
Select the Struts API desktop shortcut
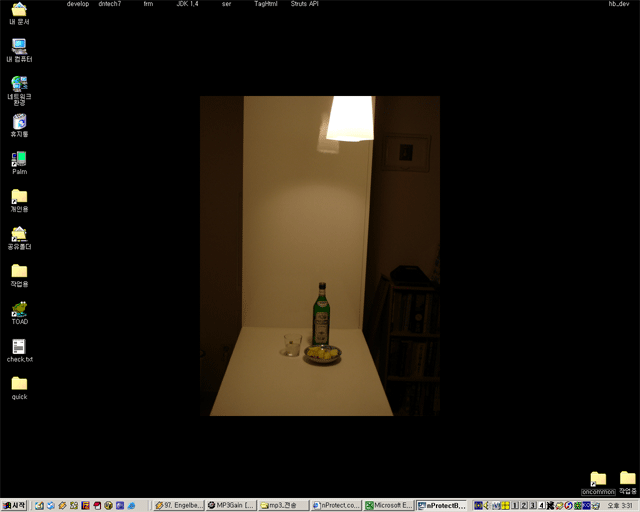(304, 4)
